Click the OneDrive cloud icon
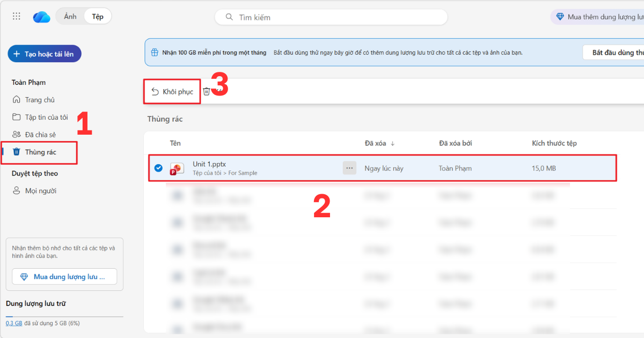The image size is (644, 338). click(x=41, y=16)
